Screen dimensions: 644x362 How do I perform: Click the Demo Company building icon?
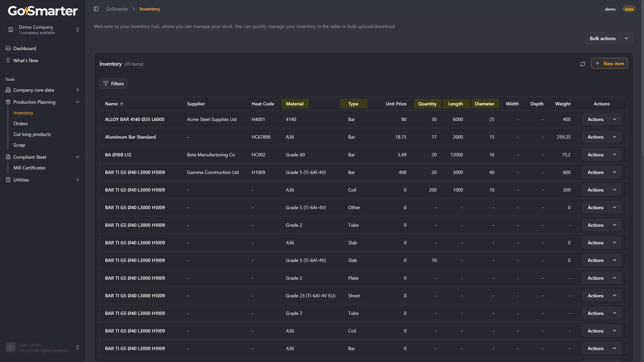coord(11,29)
